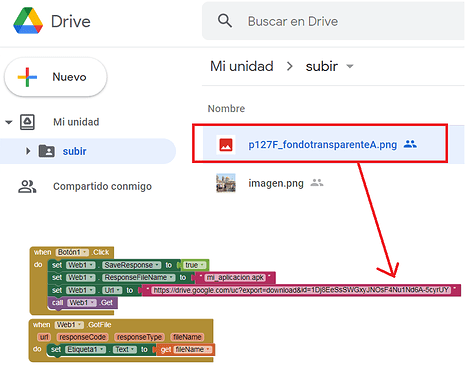465x375 pixels.
Task: Click the shared icon next to p127F_fondotransparenteA.png
Action: [410, 144]
